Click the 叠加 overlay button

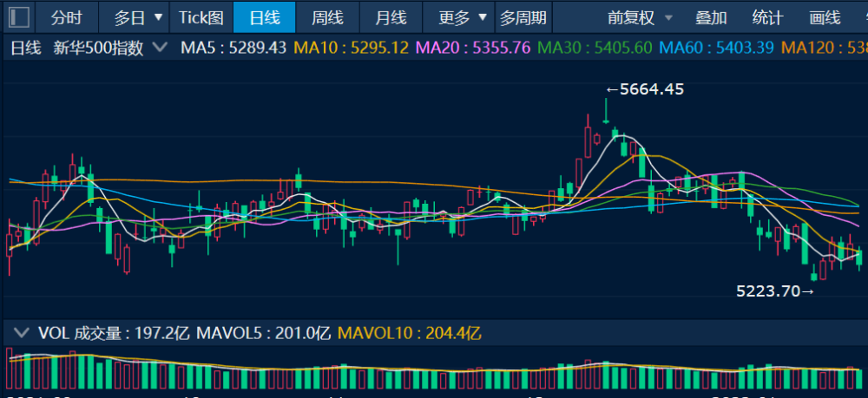[x=712, y=17]
